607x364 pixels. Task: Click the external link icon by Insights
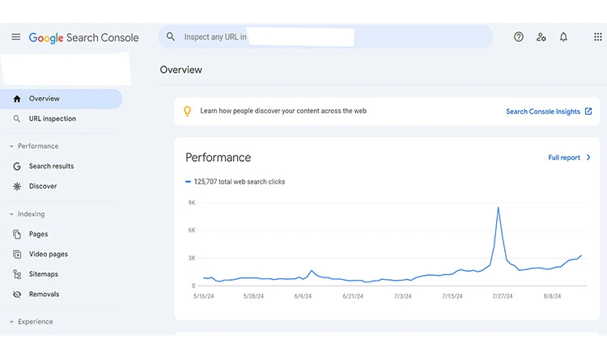[588, 112]
